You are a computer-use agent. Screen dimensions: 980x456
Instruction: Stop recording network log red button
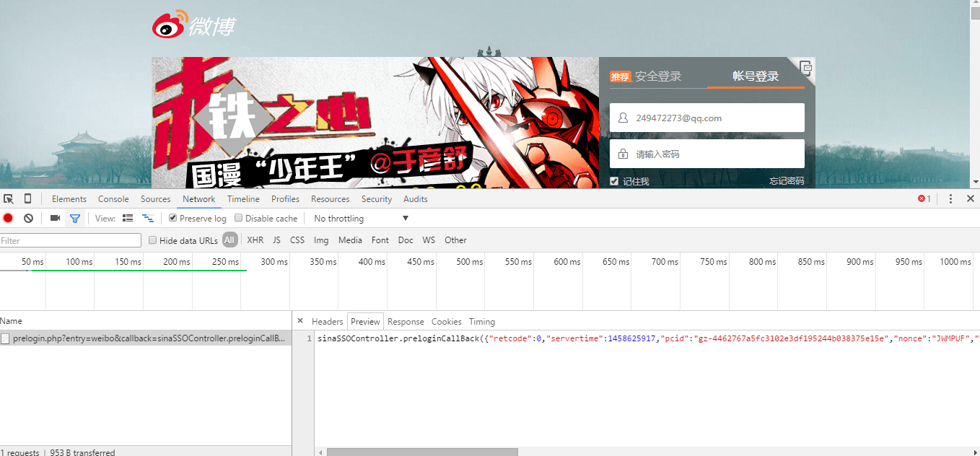tap(8, 219)
